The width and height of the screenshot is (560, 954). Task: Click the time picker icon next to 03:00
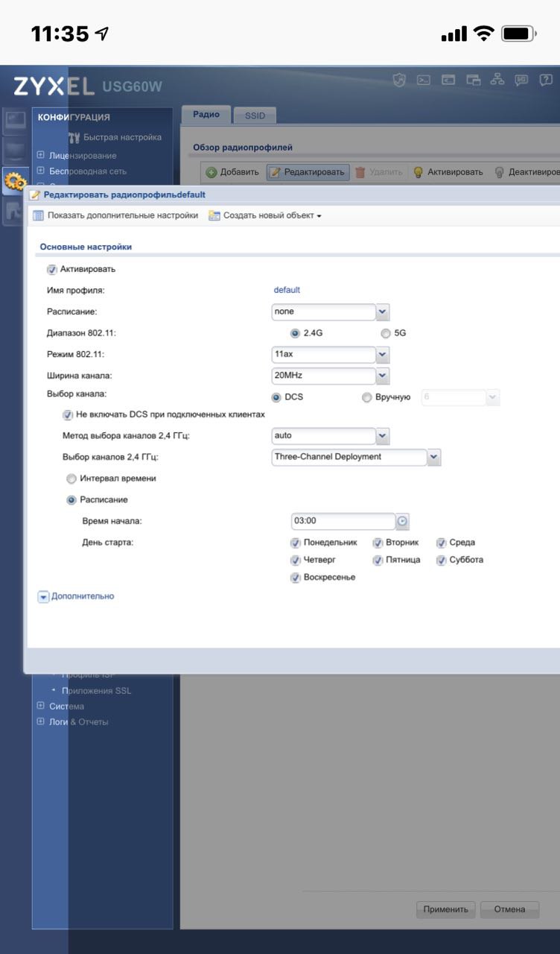coord(403,521)
